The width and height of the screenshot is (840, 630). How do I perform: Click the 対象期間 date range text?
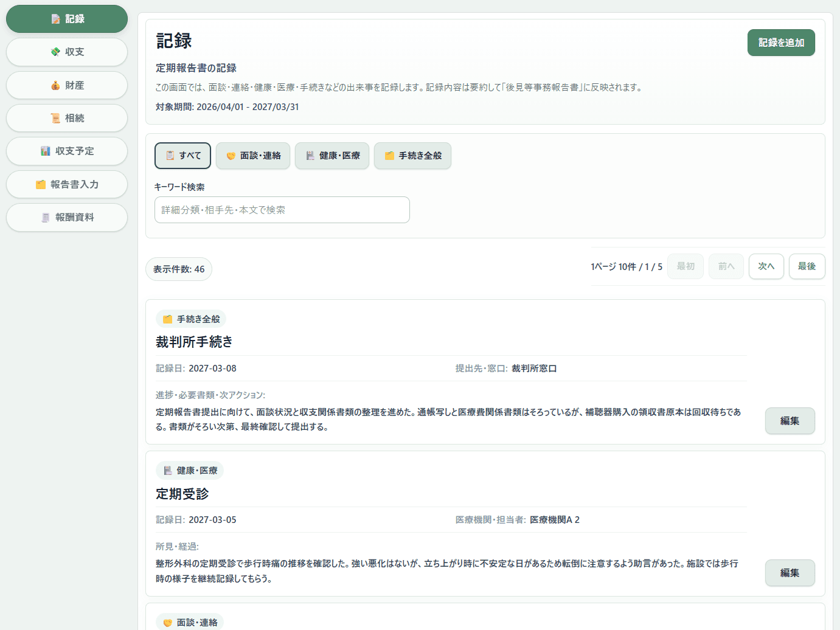(x=227, y=107)
